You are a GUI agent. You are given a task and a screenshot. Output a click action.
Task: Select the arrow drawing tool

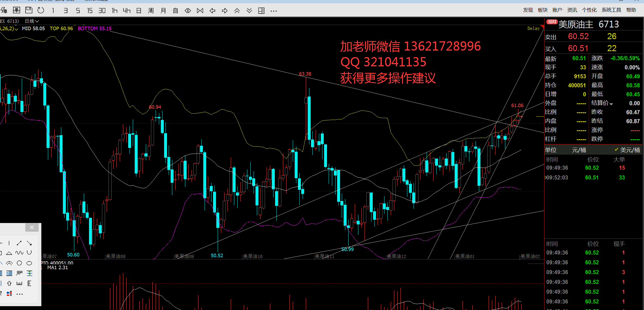29,243
